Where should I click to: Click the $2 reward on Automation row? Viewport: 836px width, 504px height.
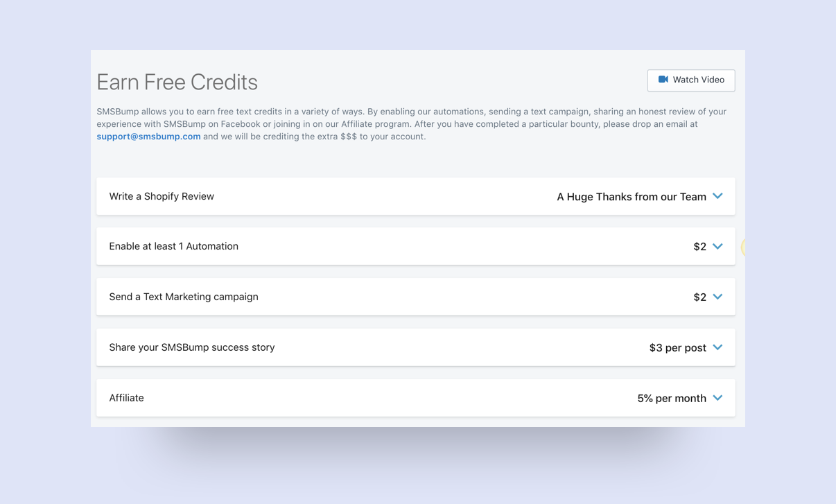coord(700,247)
